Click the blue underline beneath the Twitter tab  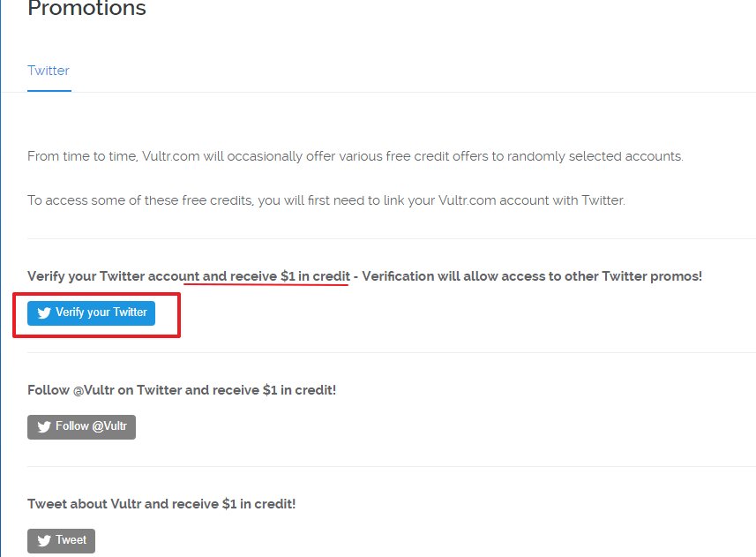click(49, 91)
